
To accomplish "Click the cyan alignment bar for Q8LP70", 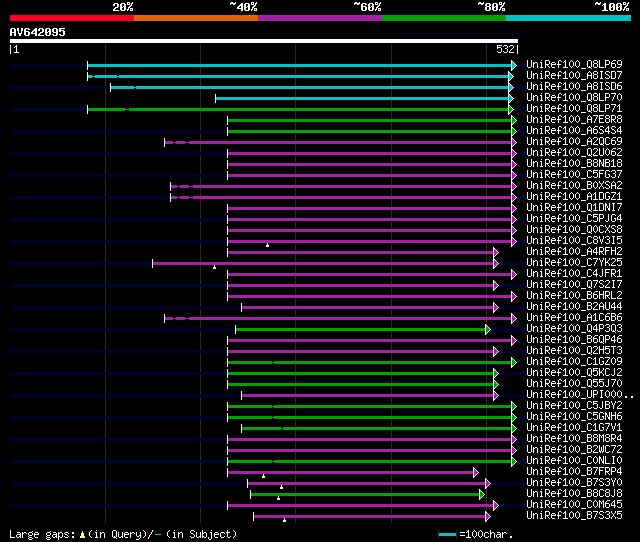I will [362, 98].
